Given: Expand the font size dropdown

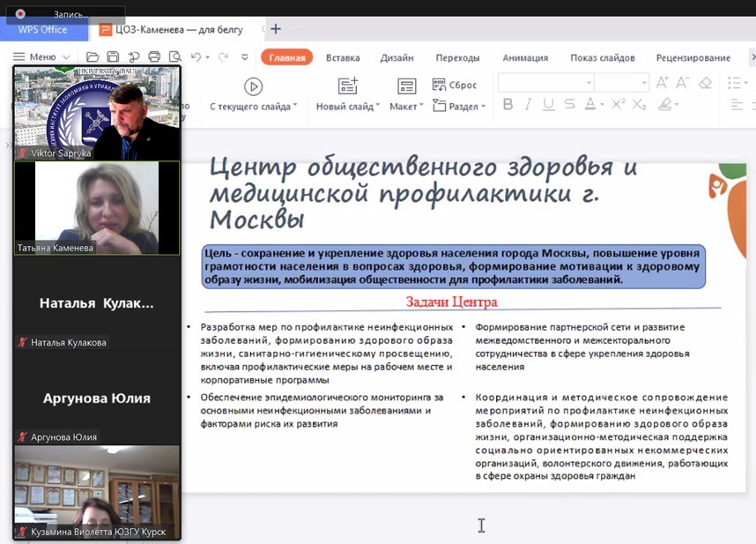Looking at the screenshot, I should [x=644, y=83].
